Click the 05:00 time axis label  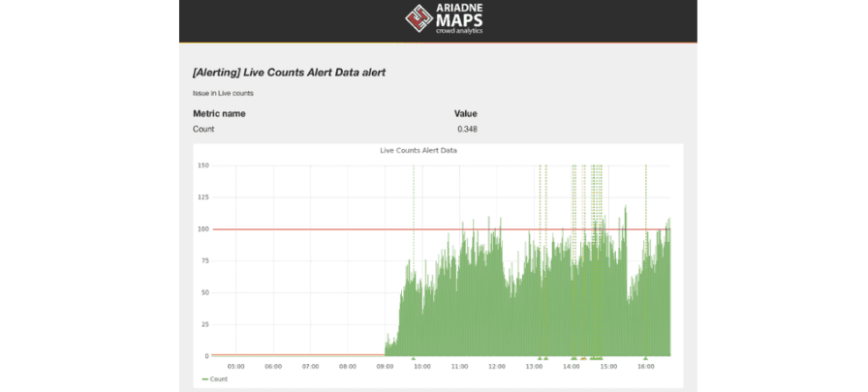tap(235, 366)
